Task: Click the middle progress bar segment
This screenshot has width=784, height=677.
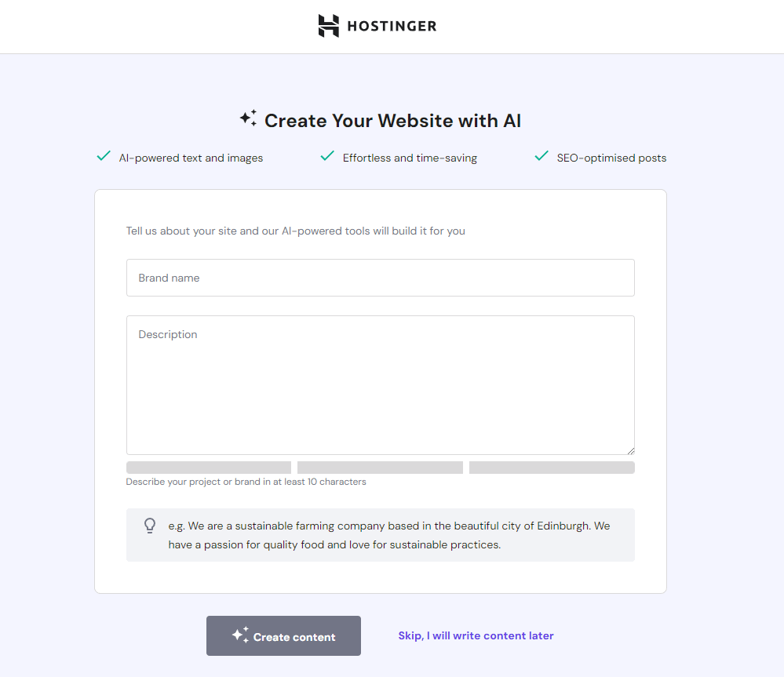Action: click(380, 467)
